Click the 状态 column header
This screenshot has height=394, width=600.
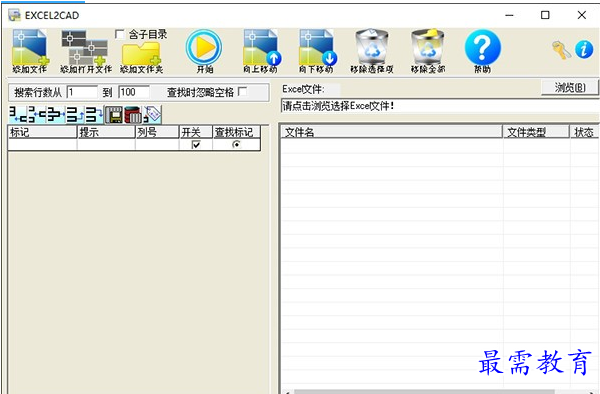(x=585, y=132)
